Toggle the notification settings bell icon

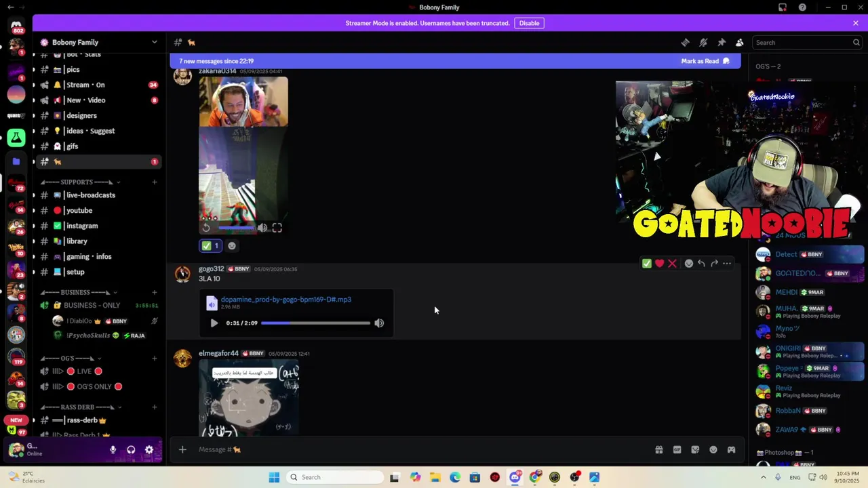[703, 42]
